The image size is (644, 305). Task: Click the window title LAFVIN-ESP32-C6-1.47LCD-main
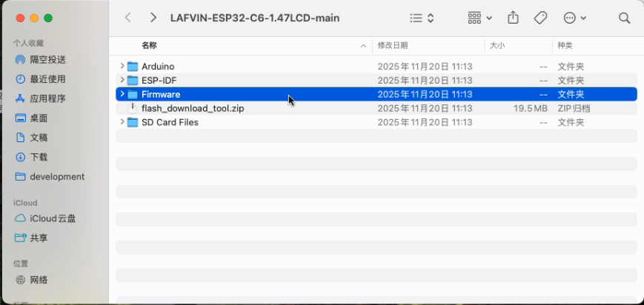point(255,18)
